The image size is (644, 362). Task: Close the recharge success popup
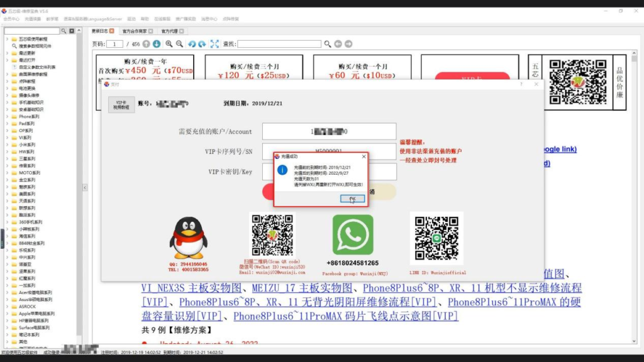point(364,156)
